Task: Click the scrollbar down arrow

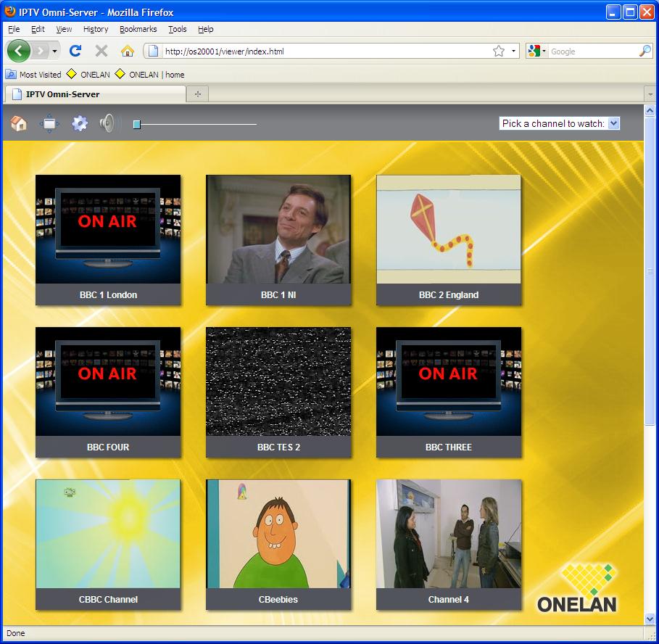Action: [650, 619]
